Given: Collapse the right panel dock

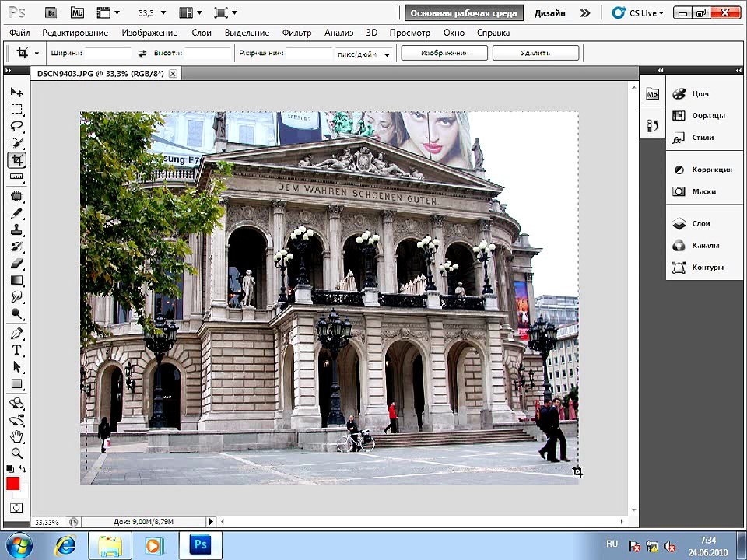Looking at the screenshot, I should coord(738,71).
